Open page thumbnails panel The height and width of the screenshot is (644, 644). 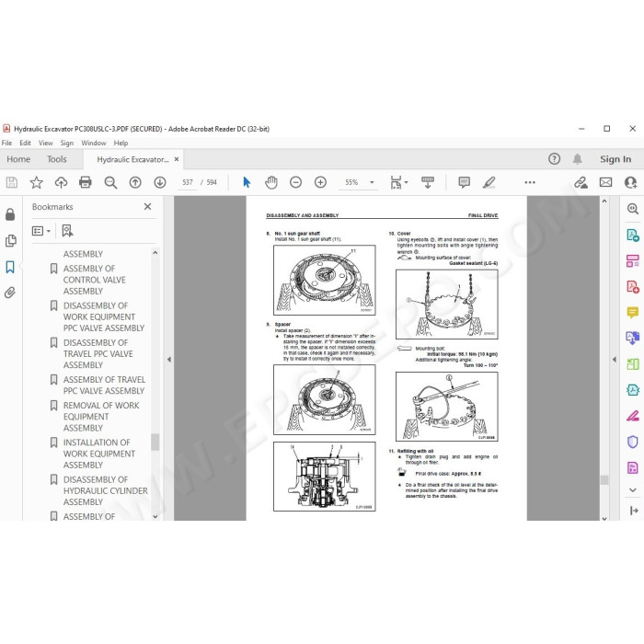point(11,240)
